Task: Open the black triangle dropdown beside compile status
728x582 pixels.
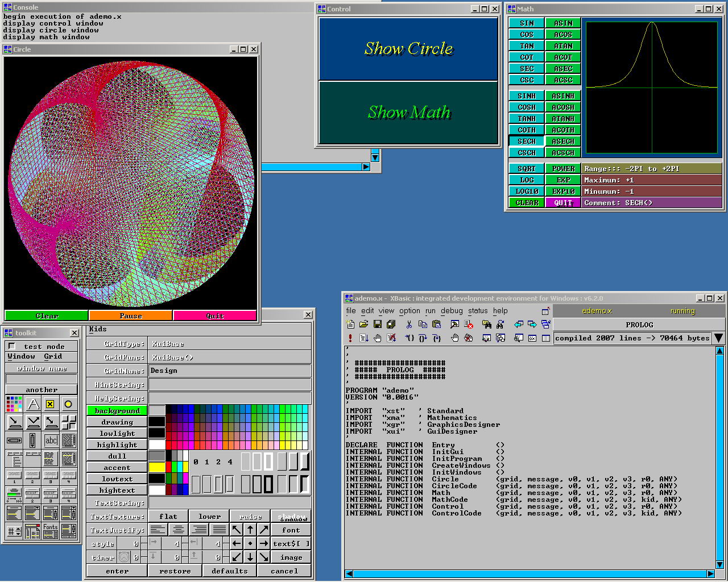Action: (x=718, y=338)
